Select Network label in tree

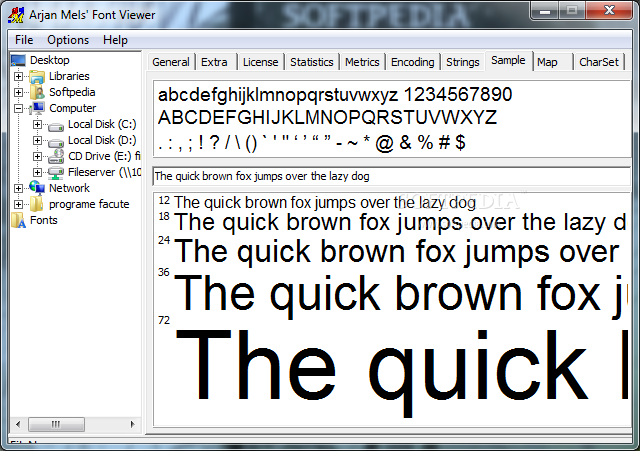pyautogui.click(x=69, y=188)
